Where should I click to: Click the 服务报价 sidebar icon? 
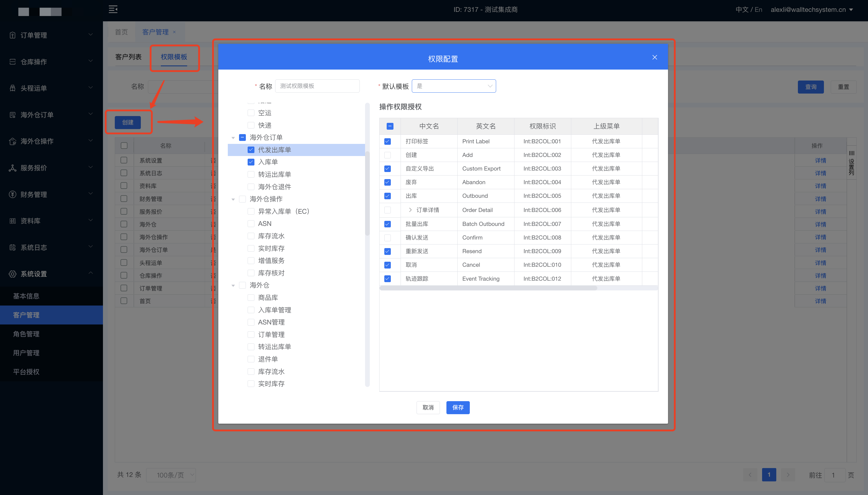12,168
